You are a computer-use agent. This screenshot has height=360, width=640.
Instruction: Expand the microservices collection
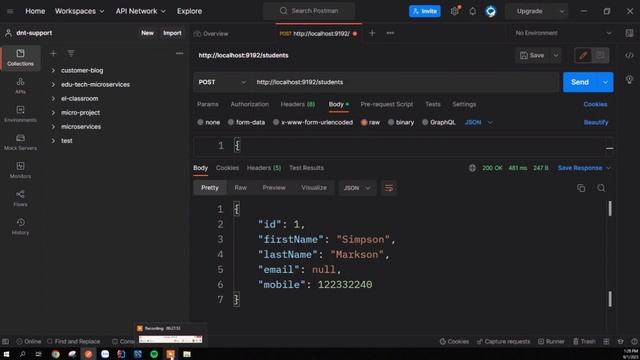point(53,127)
